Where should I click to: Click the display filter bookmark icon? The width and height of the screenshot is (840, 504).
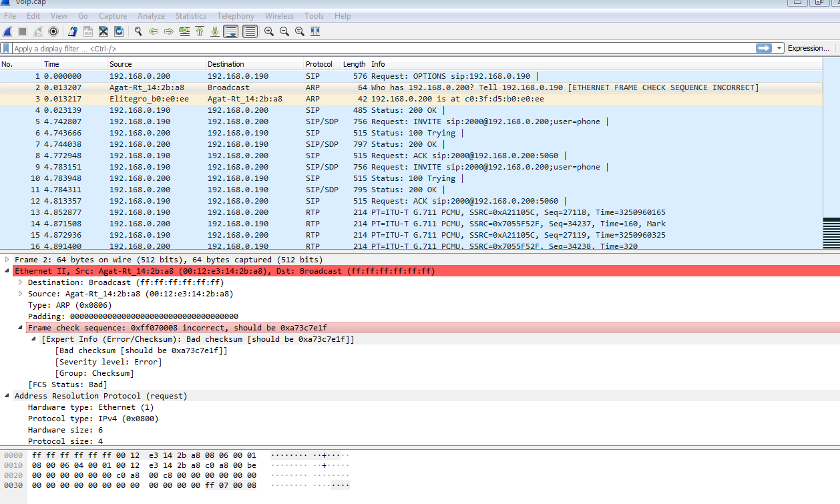[x=6, y=48]
